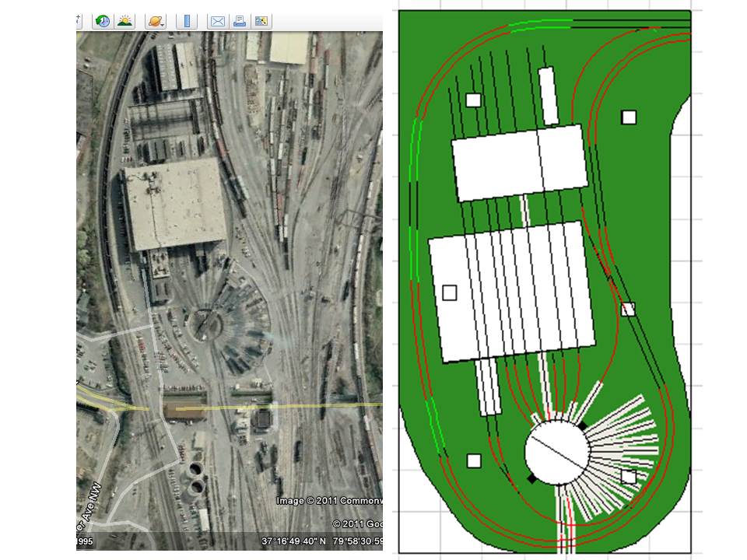747x560 pixels.
Task: Select the black diamond marker left of turntable
Action: 531,479
